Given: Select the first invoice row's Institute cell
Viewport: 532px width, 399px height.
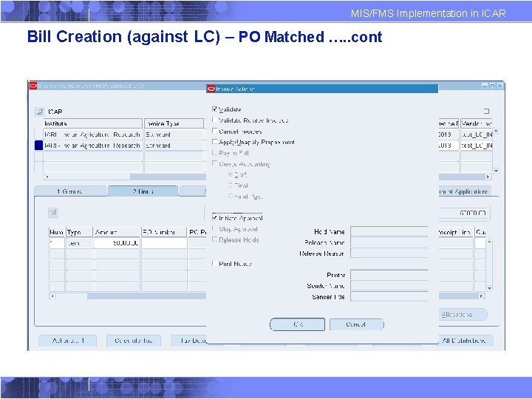Looking at the screenshot, I should 93,134.
